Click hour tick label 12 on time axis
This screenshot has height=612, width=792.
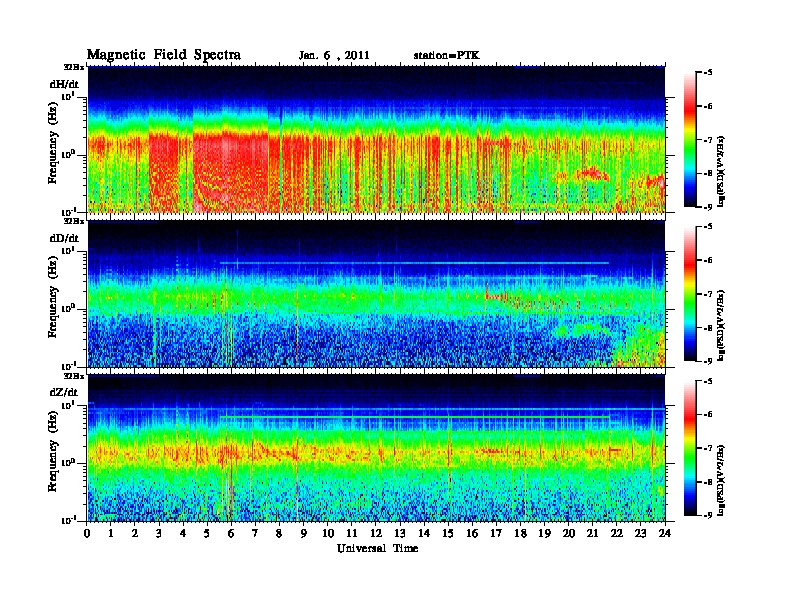376,533
